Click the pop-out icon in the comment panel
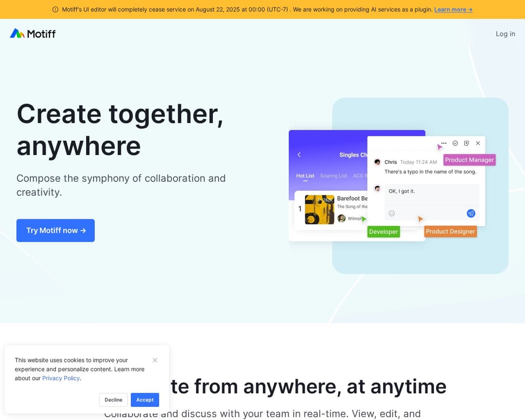 click(x=467, y=143)
